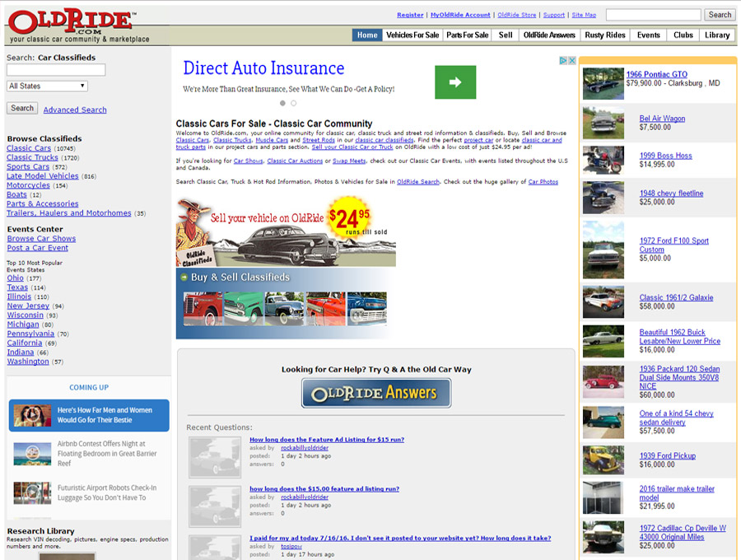Open the Clubs menu item
The width and height of the screenshot is (741, 560).
(683, 35)
